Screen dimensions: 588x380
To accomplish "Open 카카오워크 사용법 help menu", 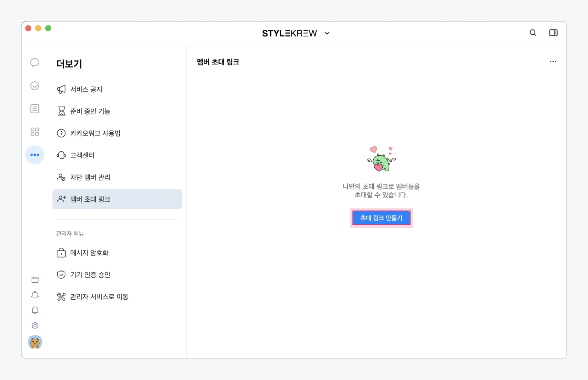I will [95, 133].
